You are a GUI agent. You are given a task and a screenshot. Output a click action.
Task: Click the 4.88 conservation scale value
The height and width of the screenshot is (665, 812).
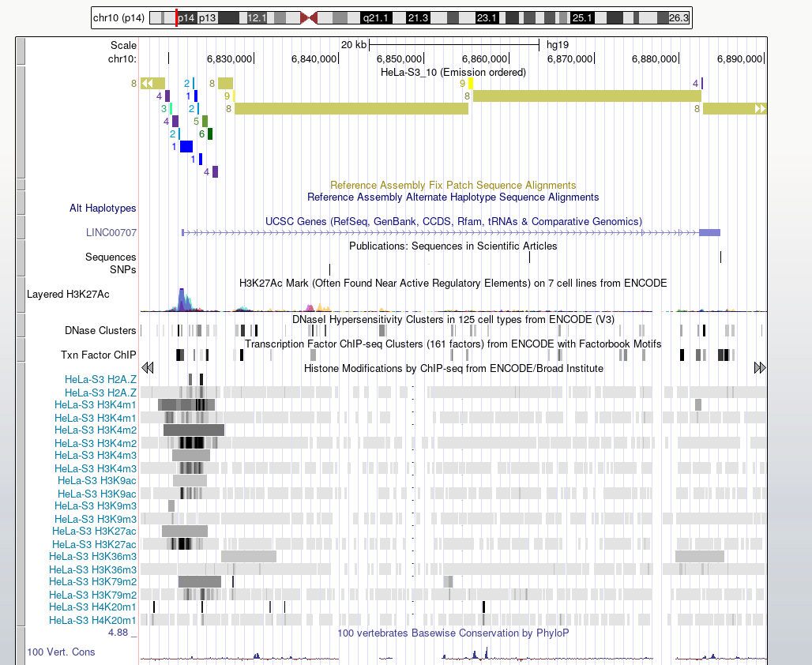click(x=118, y=633)
